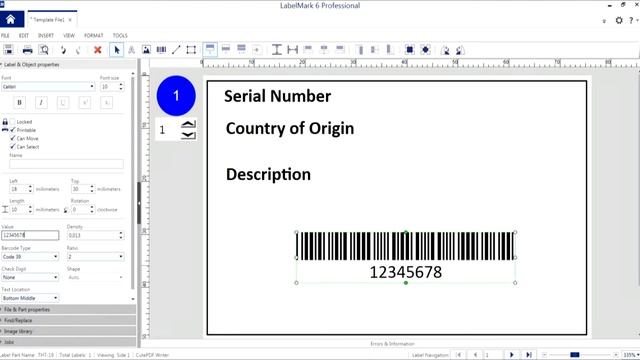Click the rotate left toolbar icon

point(445,50)
